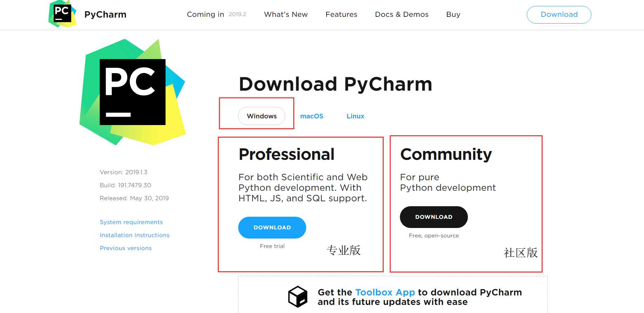Screen dimensions: 644x313
Task: Open the Coming in 2019.2 menu item
Action: [x=216, y=14]
